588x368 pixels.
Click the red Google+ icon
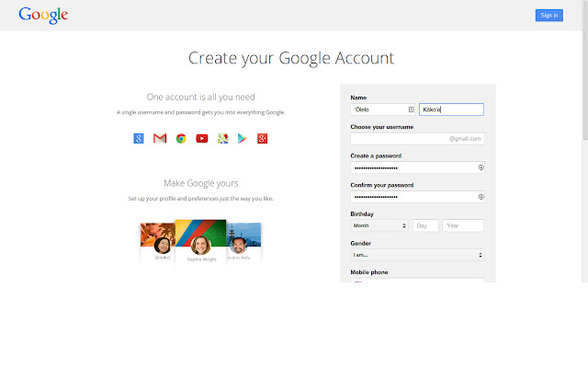click(262, 139)
